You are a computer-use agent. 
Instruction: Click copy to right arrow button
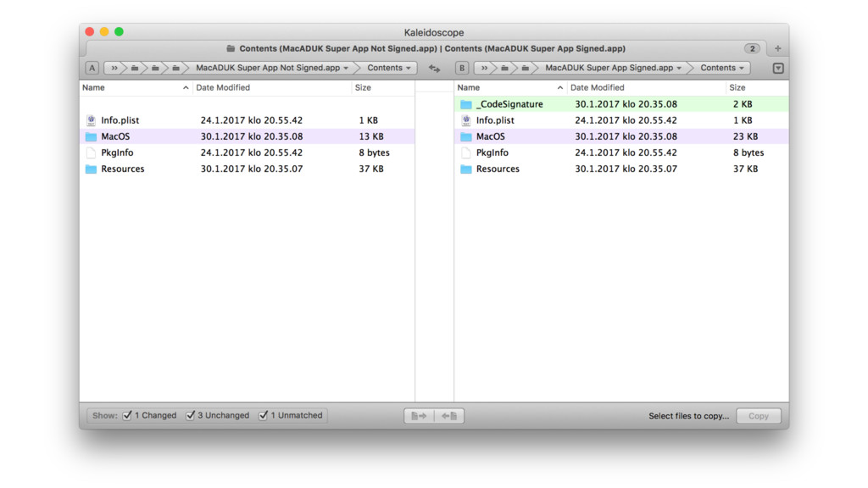[x=419, y=416]
